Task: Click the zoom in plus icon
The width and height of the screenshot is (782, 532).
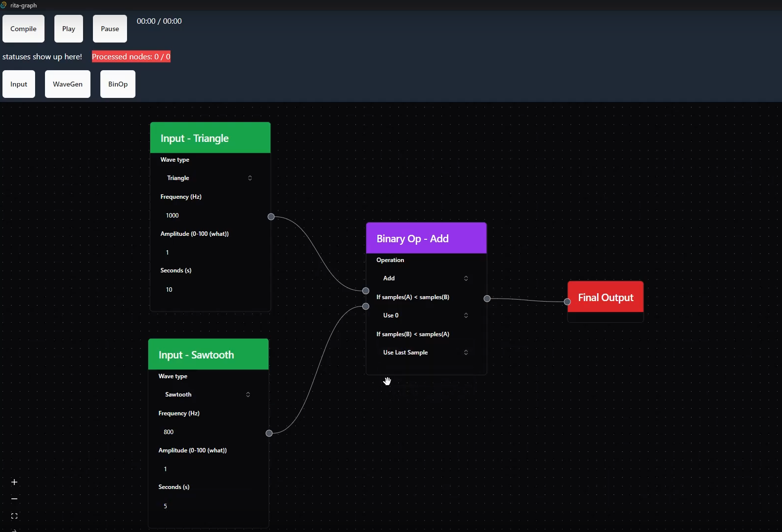Action: (x=14, y=482)
